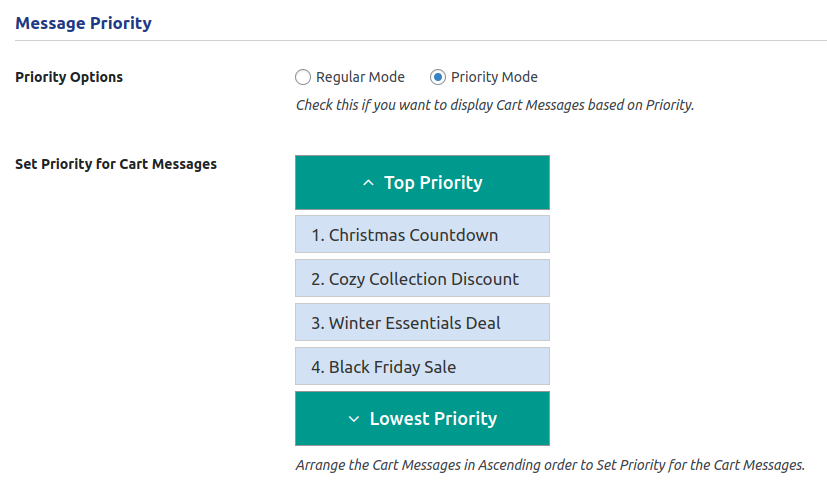Click the number 4 before Black Friday Sale

click(x=317, y=367)
